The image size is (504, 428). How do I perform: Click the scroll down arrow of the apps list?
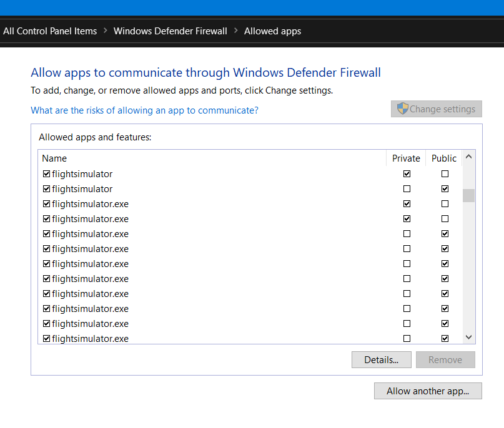(x=468, y=337)
